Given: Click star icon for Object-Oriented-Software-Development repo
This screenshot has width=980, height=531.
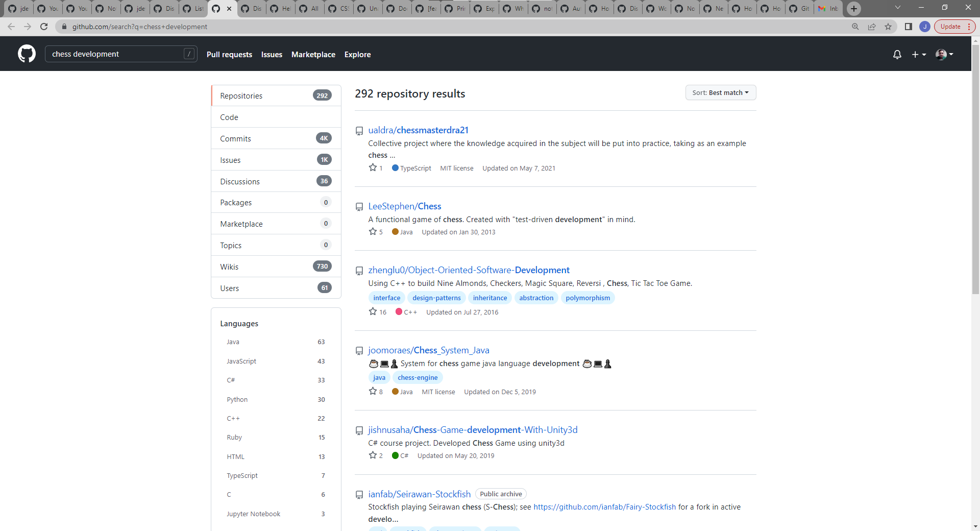Looking at the screenshot, I should [373, 311].
